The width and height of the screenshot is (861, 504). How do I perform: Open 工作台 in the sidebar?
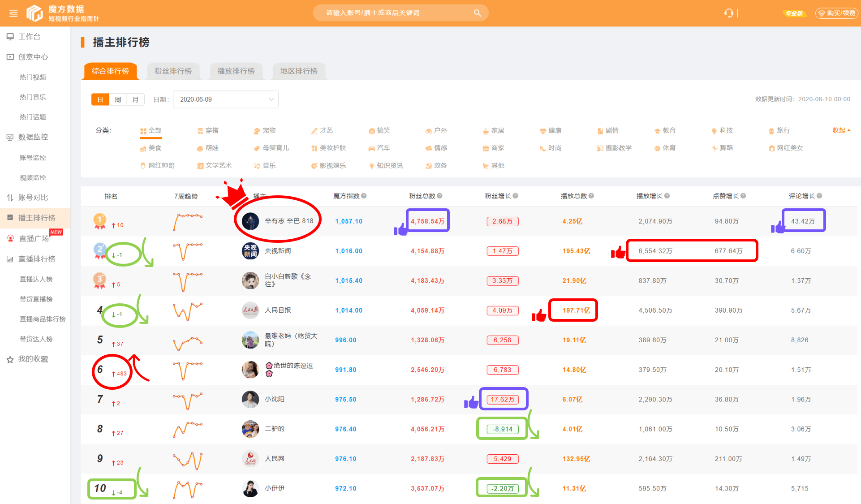[x=29, y=37]
